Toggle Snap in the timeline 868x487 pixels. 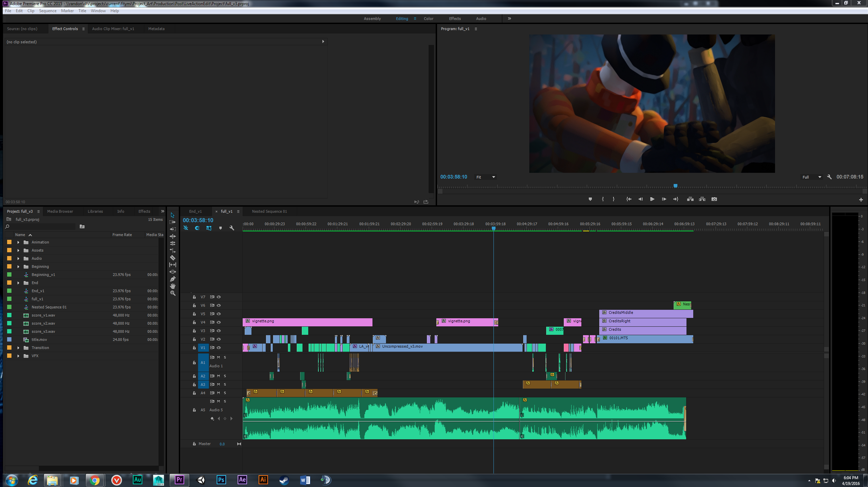(197, 228)
